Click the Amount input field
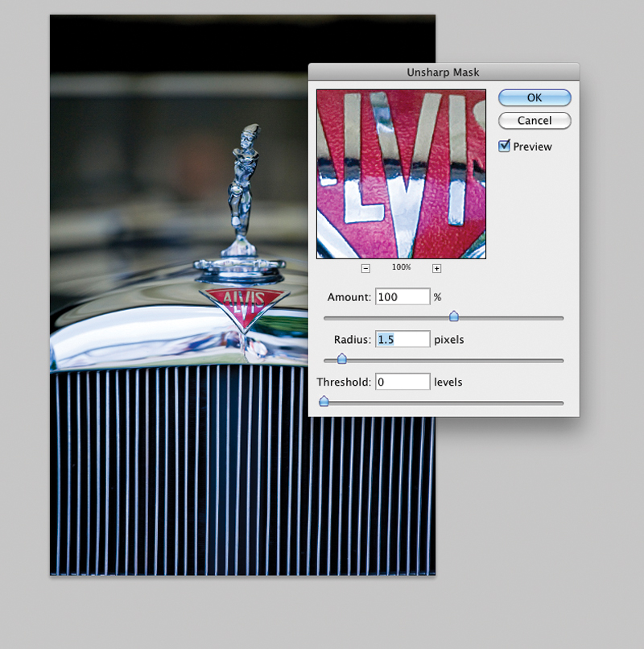The height and width of the screenshot is (649, 644). 402,297
